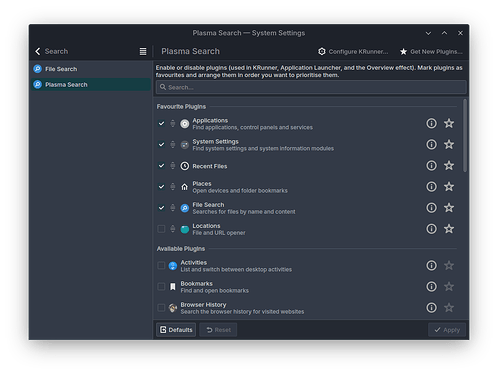This screenshot has width=499, height=375.
Task: Open info for Applications plugin
Action: [431, 123]
